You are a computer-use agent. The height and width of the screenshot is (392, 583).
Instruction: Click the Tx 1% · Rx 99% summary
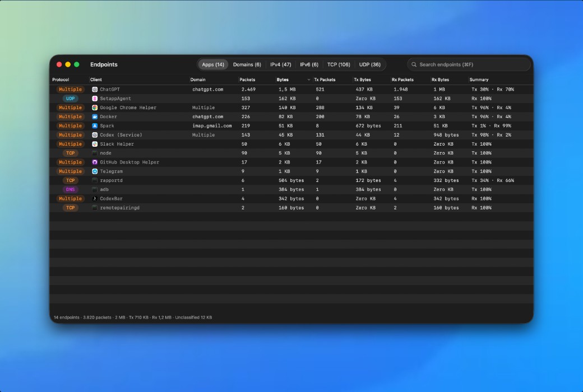pos(491,126)
